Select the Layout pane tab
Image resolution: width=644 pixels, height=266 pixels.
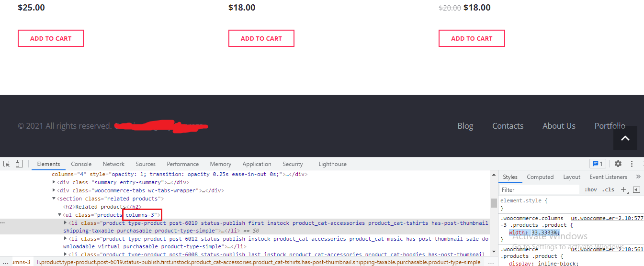click(x=572, y=177)
